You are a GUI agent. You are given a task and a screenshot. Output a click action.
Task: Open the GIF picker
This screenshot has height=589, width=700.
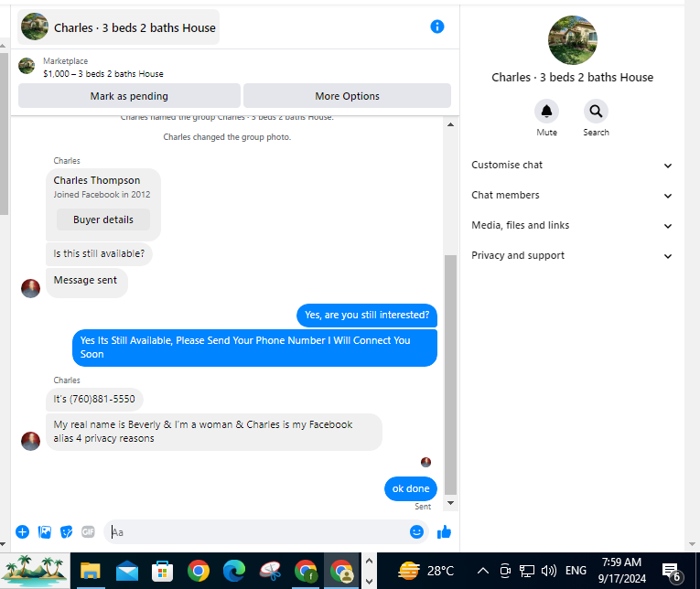[88, 532]
